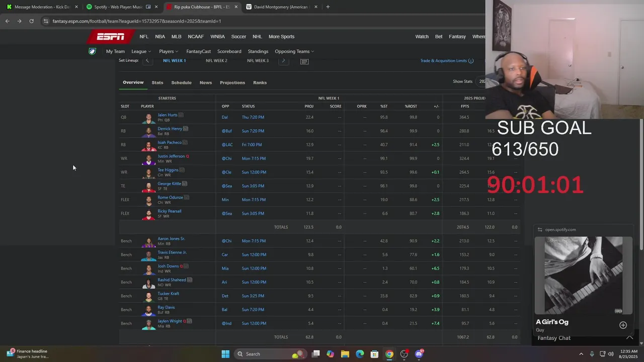
Task: Open Aaron Jones Sr. player card
Action: point(171,238)
